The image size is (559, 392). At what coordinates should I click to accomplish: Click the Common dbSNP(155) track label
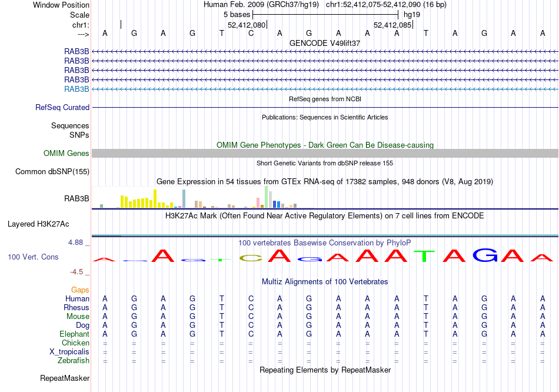(x=52, y=171)
